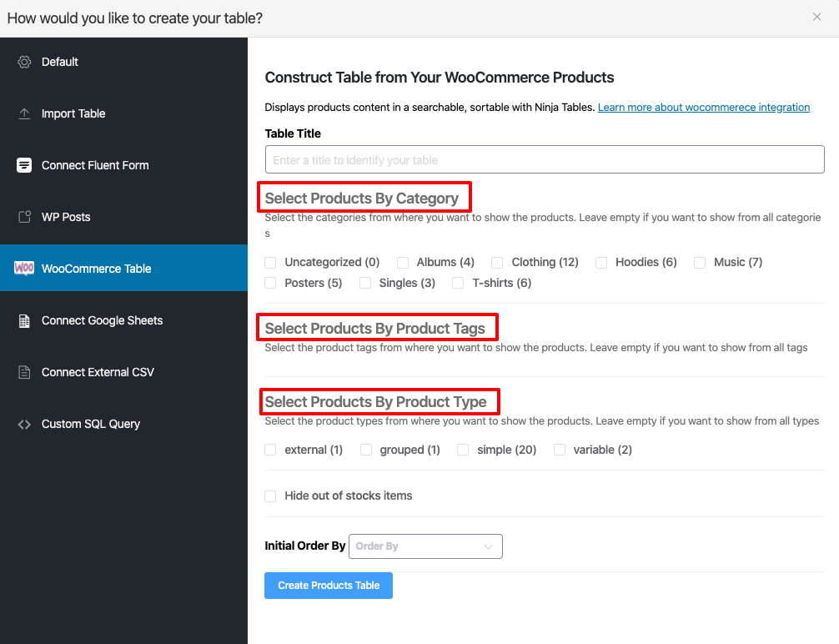Viewport: 839px width, 644px height.
Task: Open Learn more about WooCommerce integration link
Action: coord(703,108)
